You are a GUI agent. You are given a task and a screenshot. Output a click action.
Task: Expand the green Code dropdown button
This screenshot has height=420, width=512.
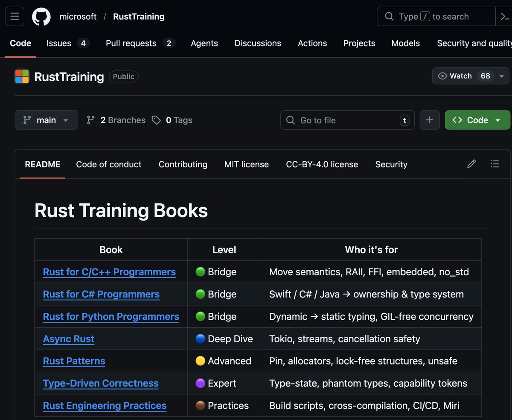477,120
